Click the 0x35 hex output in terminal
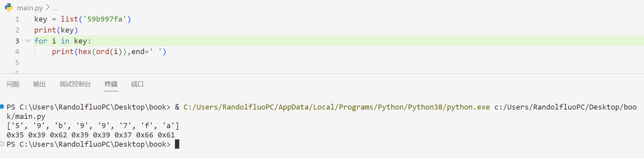This screenshot has height=158, width=644. click(x=15, y=135)
